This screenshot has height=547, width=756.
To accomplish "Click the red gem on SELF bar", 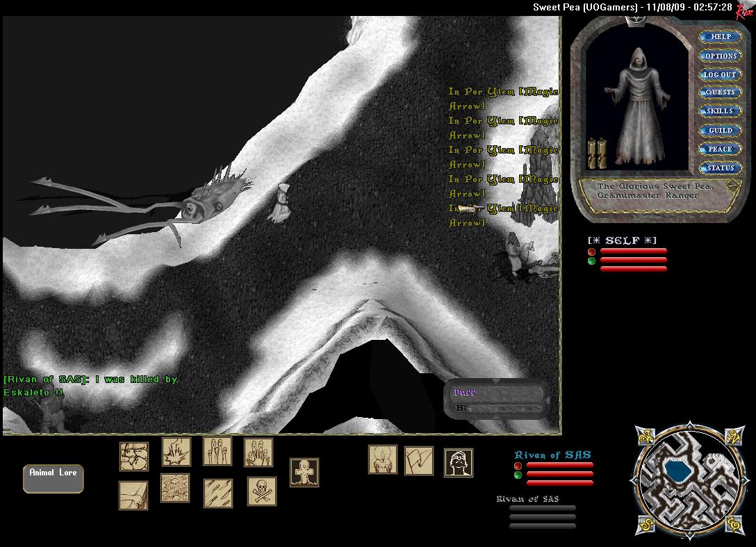I will pos(591,252).
